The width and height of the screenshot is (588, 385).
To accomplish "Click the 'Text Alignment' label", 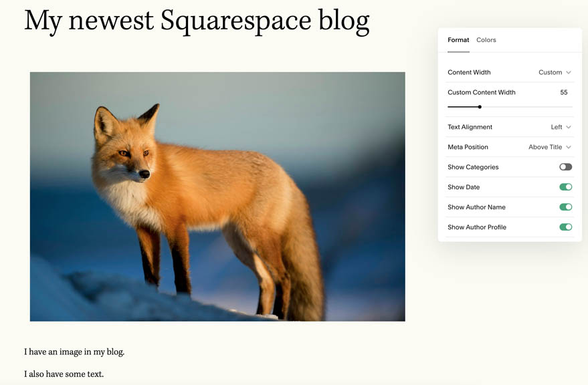I will tap(470, 127).
